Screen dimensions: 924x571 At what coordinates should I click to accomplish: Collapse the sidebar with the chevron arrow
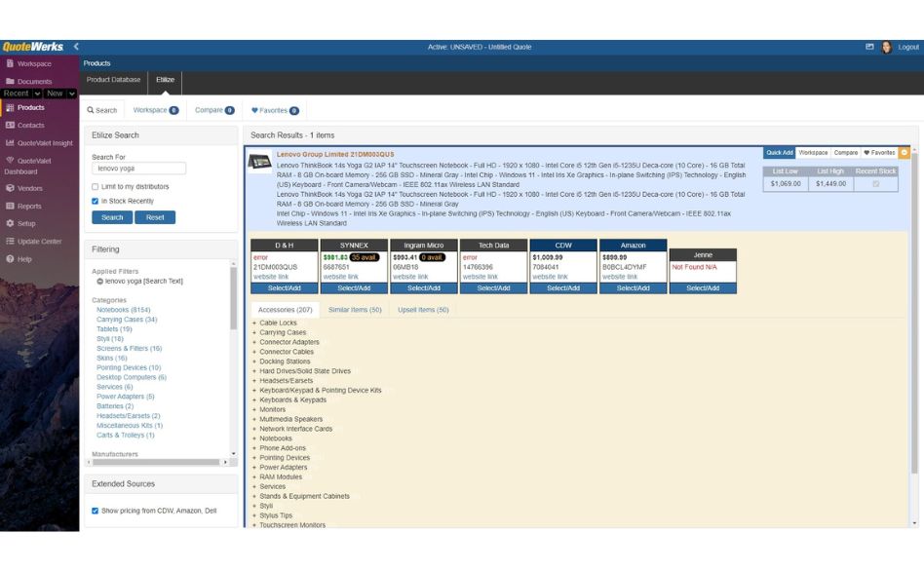76,47
